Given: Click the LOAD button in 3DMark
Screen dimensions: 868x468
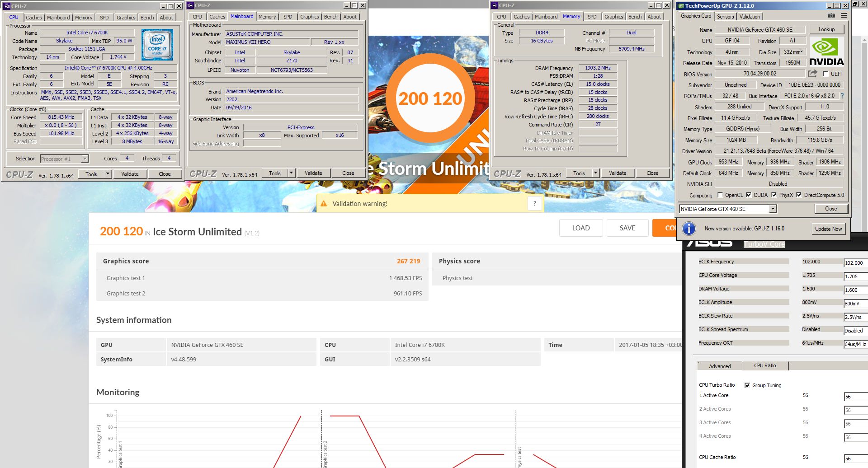Looking at the screenshot, I should click(x=581, y=228).
